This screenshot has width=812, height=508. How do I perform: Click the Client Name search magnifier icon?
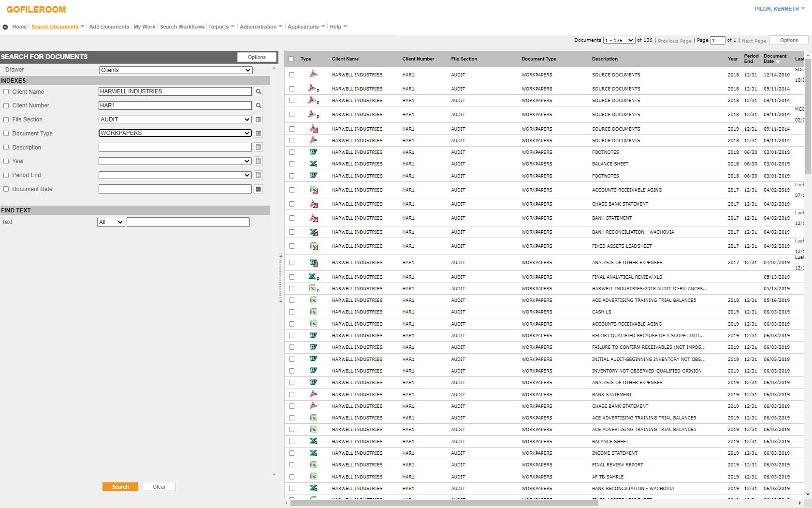(259, 91)
